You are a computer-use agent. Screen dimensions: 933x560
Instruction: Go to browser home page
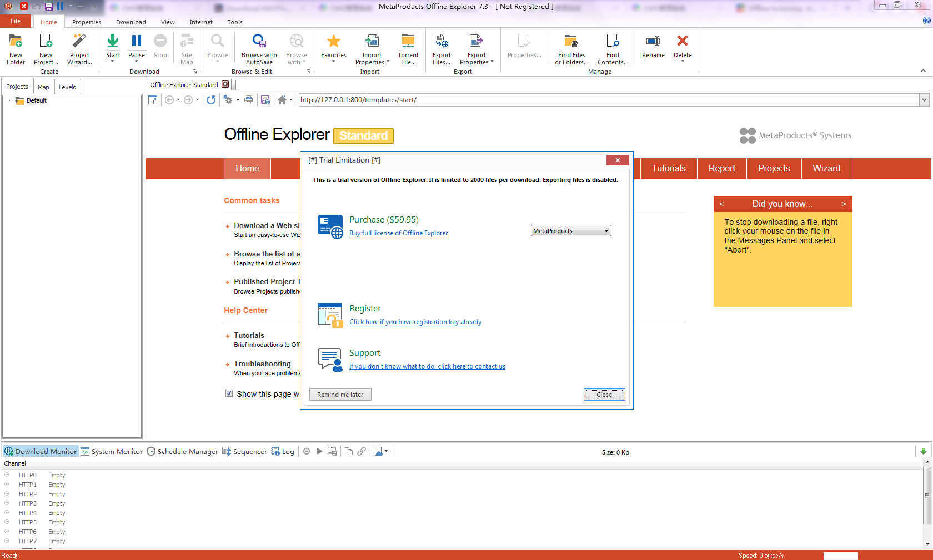(x=282, y=100)
